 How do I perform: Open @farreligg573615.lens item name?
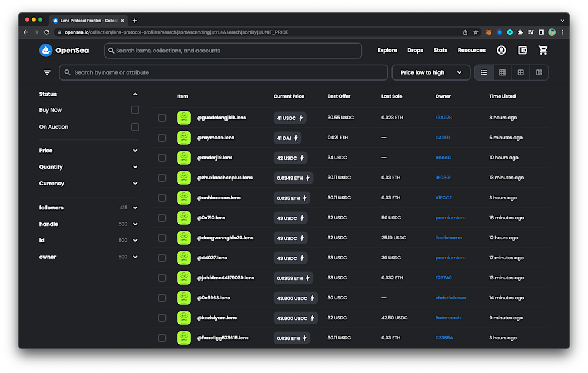click(222, 338)
